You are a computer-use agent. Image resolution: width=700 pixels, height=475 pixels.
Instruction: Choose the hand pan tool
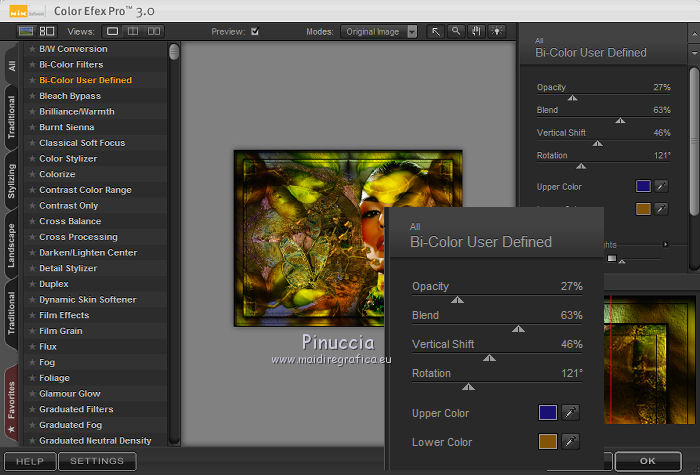[x=475, y=31]
